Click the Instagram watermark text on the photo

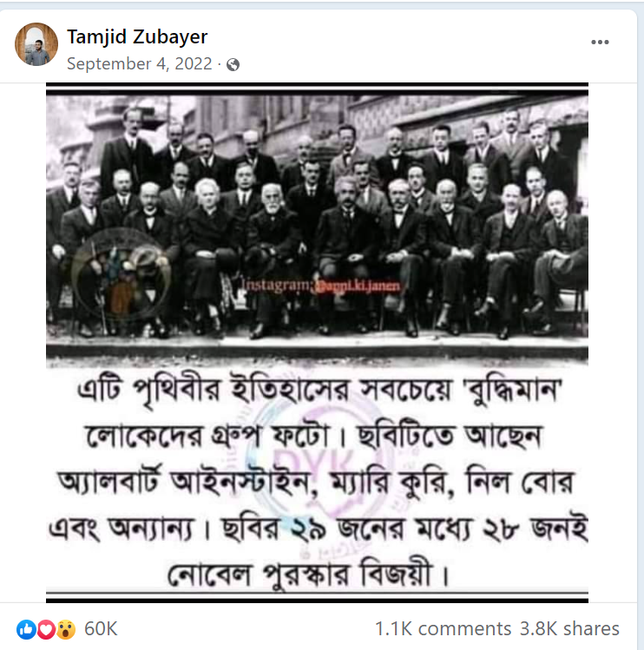pyautogui.click(x=321, y=286)
